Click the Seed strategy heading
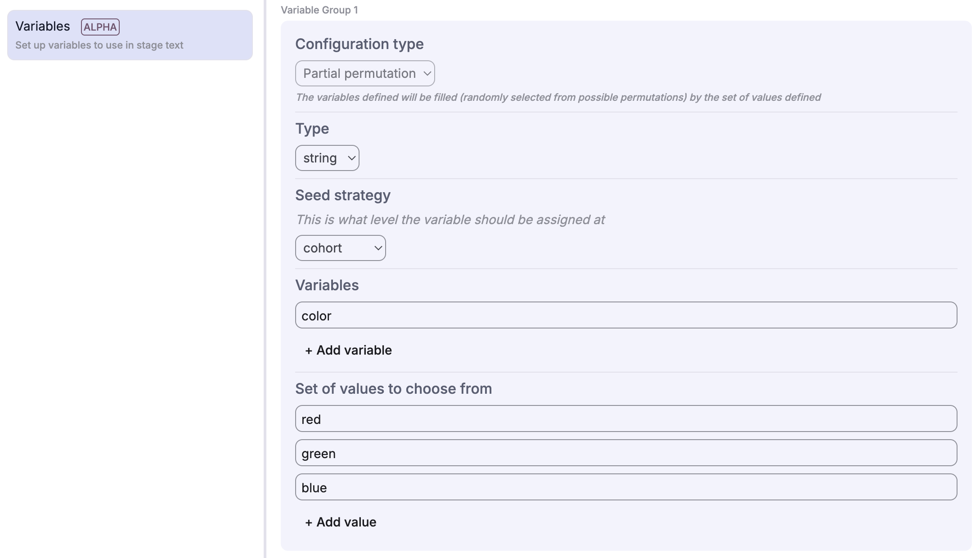This screenshot has width=980, height=558. click(x=343, y=195)
